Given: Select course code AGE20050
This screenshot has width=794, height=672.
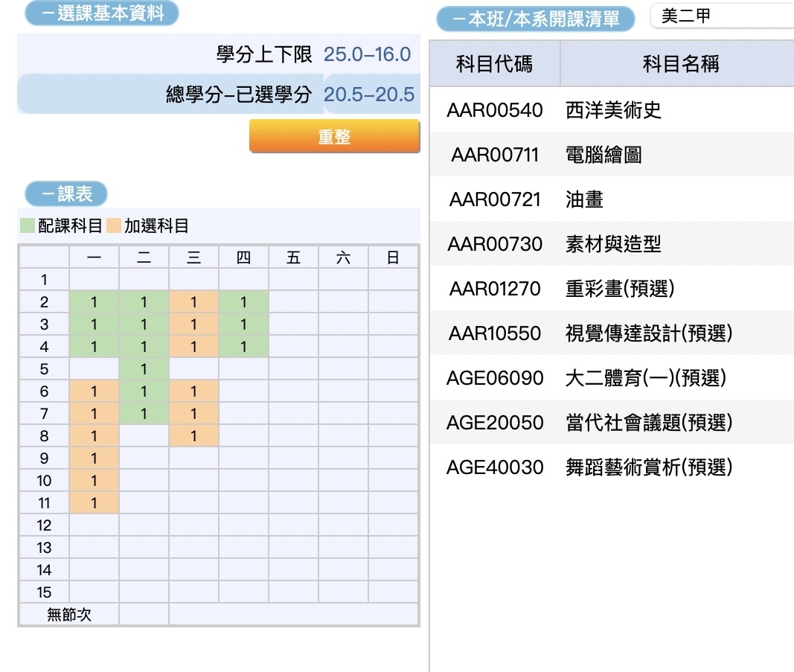Looking at the screenshot, I should pyautogui.click(x=495, y=422).
